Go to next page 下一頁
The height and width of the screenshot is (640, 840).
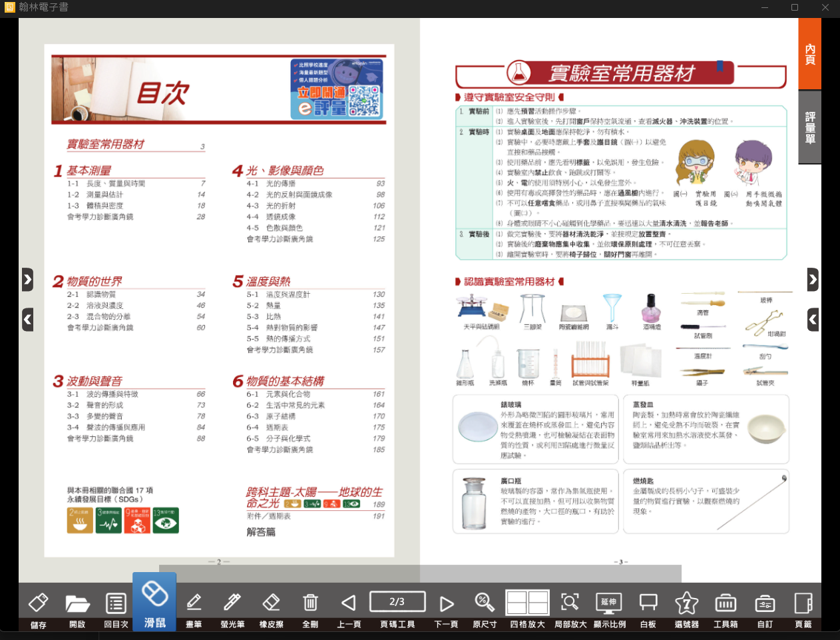[446, 609]
